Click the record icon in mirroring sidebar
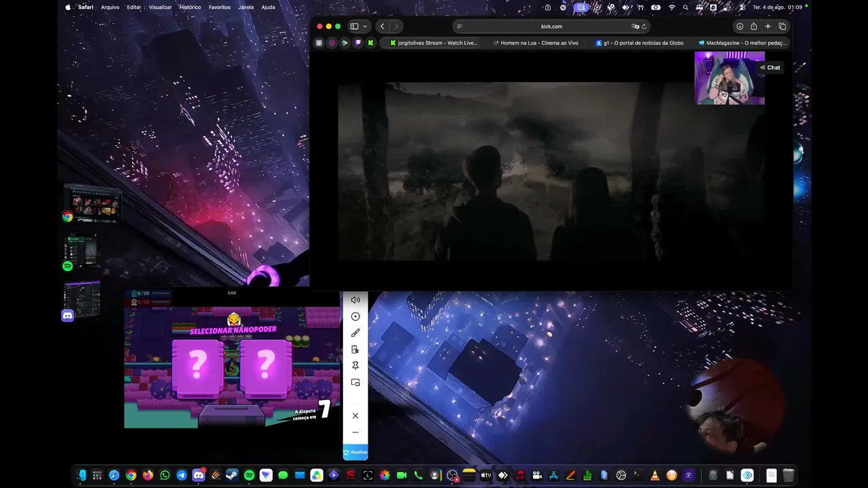Image resolution: width=868 pixels, height=488 pixels. click(355, 317)
